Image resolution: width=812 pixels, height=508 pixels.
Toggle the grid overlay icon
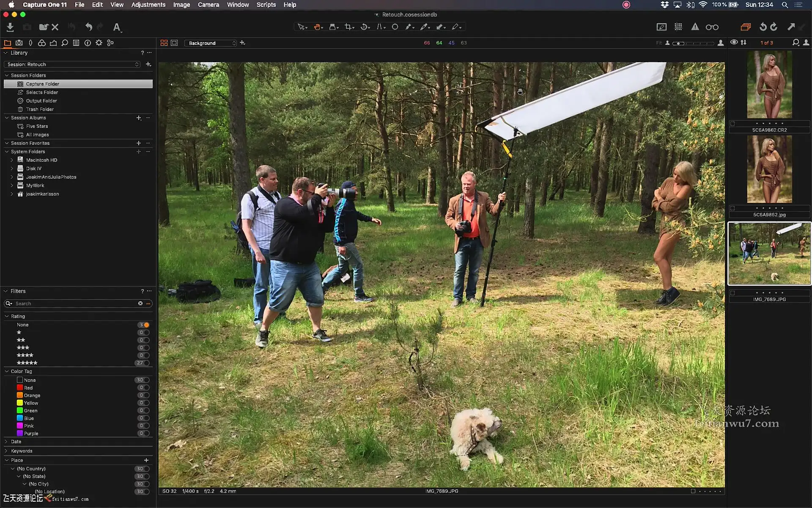click(x=678, y=27)
